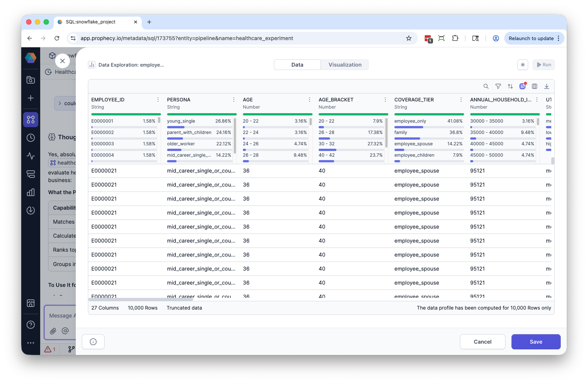The height and width of the screenshot is (383, 588).
Task: Open the project browser sidebar icon
Action: click(x=31, y=80)
